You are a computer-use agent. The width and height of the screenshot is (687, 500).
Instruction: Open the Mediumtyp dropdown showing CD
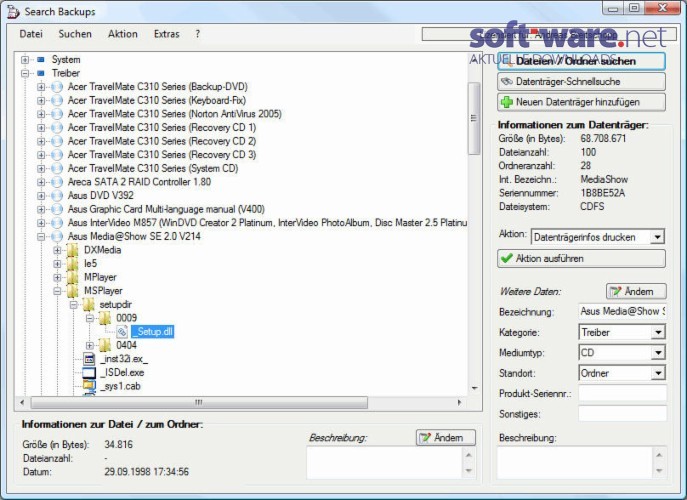click(622, 353)
